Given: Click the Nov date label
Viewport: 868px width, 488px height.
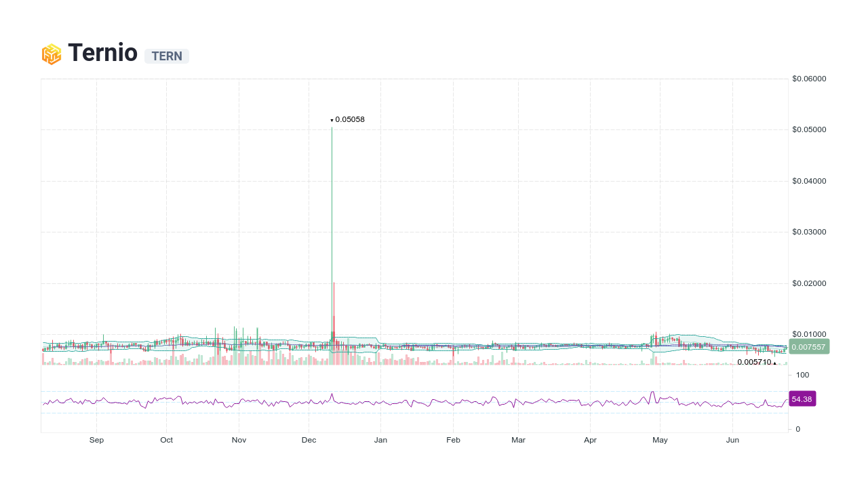Looking at the screenshot, I should tap(239, 440).
